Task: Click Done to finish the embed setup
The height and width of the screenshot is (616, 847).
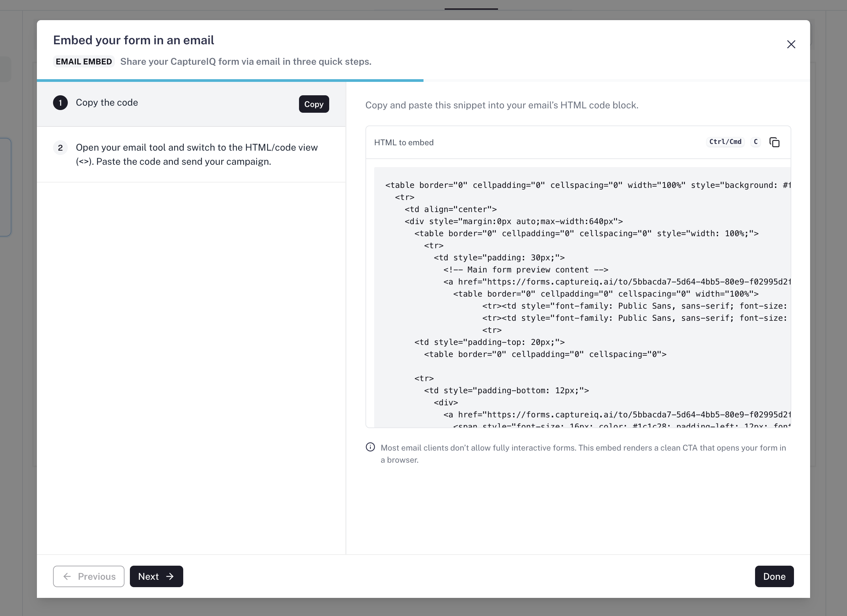Action: 774,576
